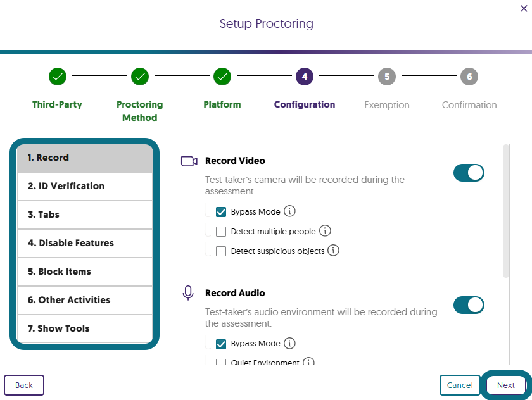Select step 5 Exemption circle
Screen dimensions: 532x400
point(387,77)
